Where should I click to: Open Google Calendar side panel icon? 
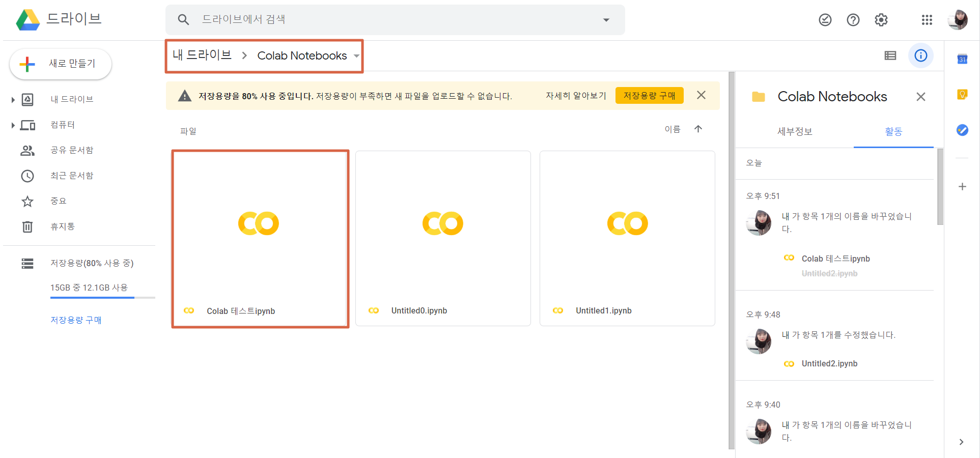click(x=962, y=59)
